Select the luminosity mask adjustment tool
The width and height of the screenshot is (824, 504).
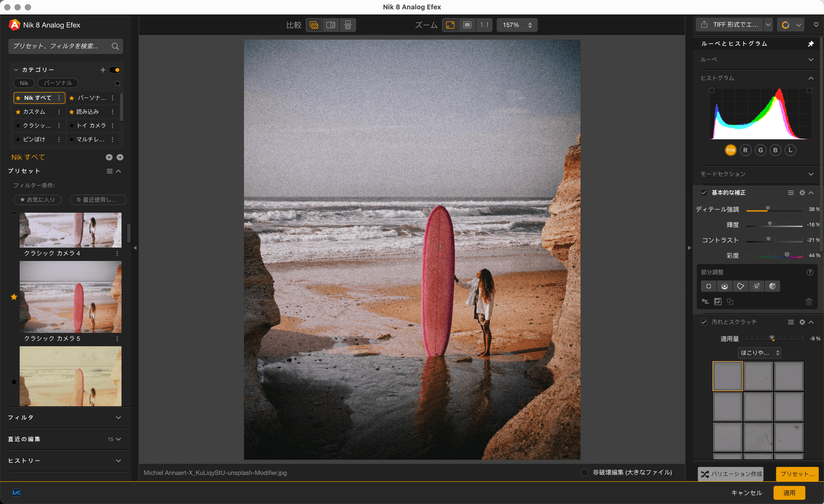(757, 286)
